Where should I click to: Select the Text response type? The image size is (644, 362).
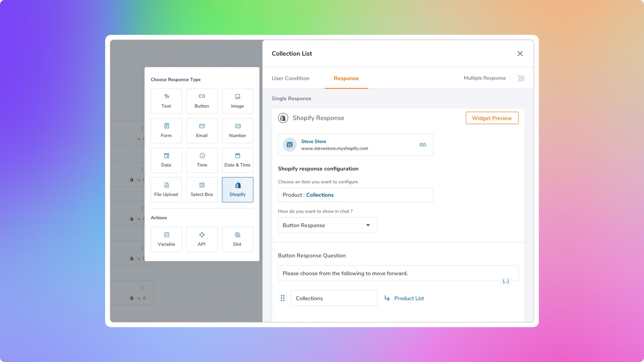[x=166, y=101]
